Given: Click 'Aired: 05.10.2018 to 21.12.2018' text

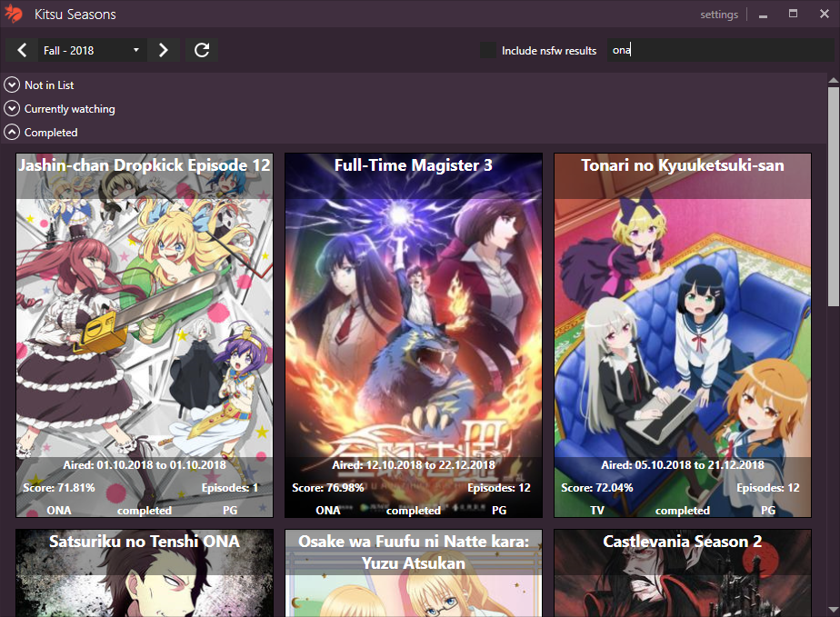Looking at the screenshot, I should [683, 465].
